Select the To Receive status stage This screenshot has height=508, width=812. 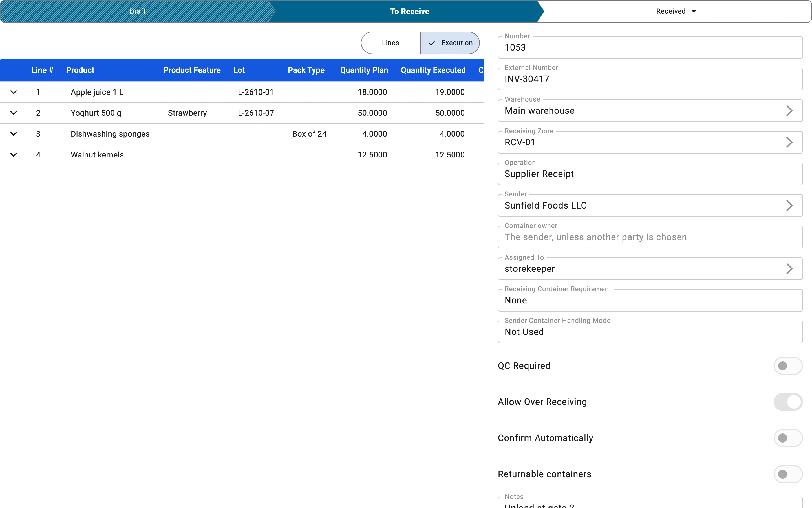tap(409, 11)
